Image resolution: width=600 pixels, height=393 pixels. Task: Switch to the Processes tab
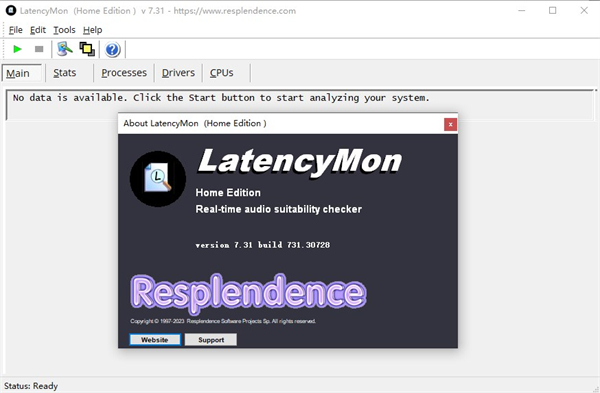coord(124,73)
